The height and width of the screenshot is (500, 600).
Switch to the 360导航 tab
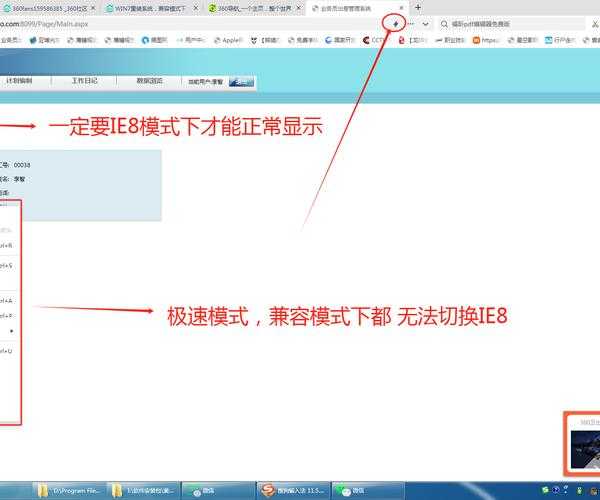point(256,8)
